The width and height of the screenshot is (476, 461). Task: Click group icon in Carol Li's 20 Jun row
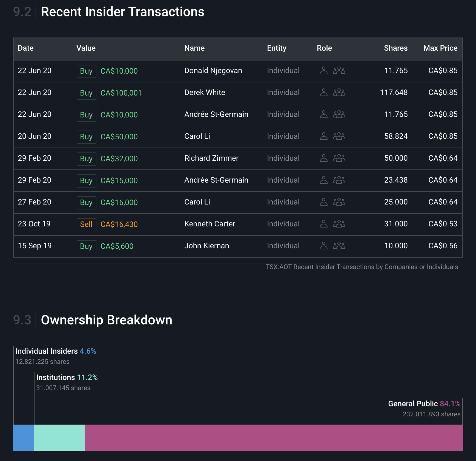339,136
